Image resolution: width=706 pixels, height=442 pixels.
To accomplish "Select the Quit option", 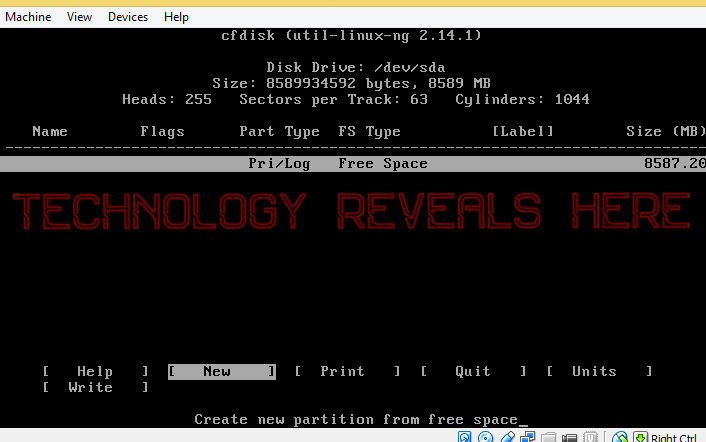I will point(473,371).
